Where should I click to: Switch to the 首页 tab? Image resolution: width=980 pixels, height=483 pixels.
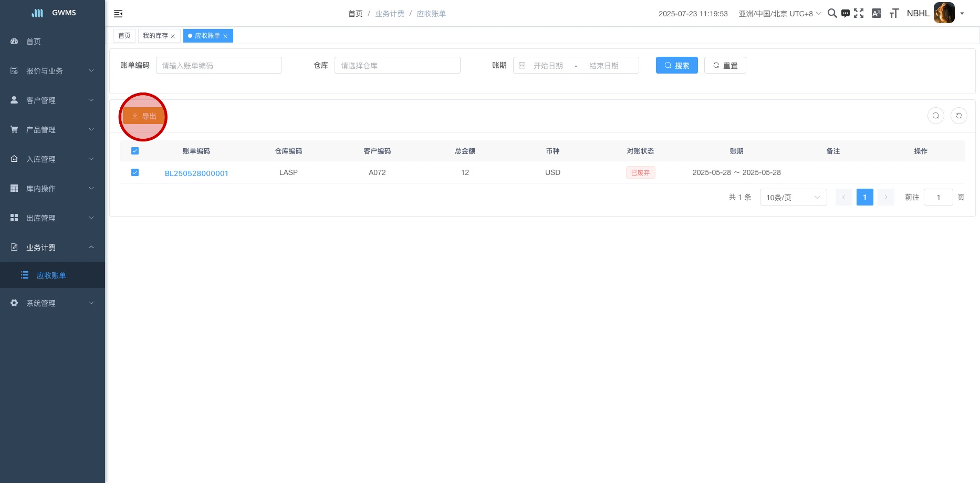124,36
